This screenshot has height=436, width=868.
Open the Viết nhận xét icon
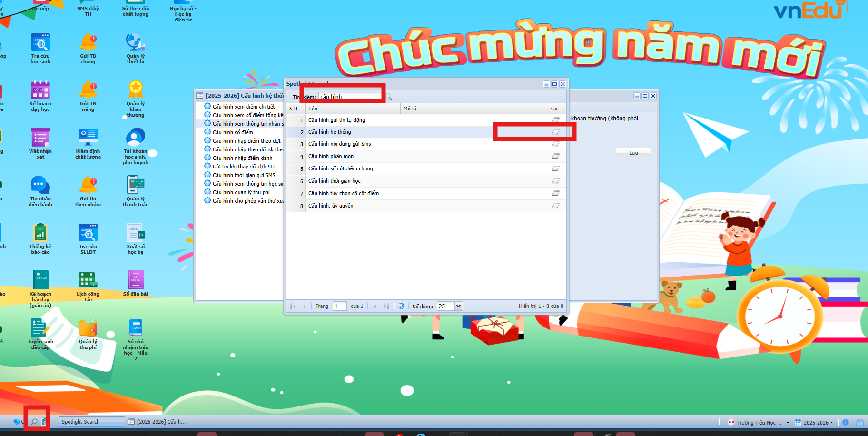coord(40,144)
